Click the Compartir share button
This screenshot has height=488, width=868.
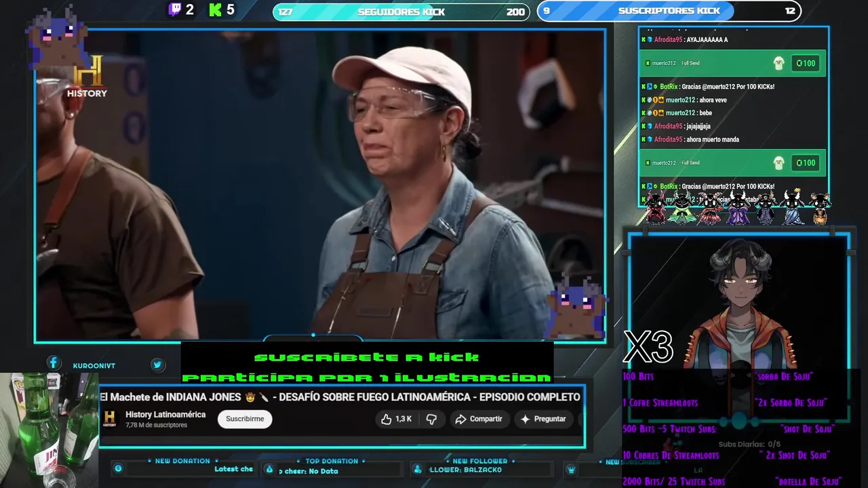tap(479, 419)
